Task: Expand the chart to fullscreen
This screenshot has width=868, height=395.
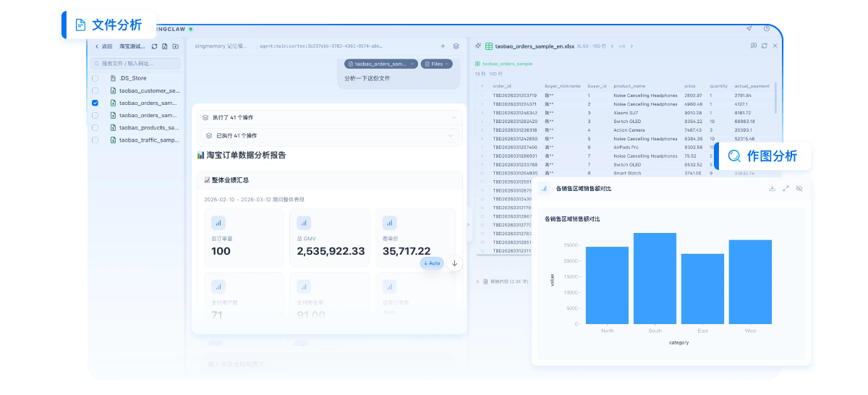Action: tap(786, 188)
